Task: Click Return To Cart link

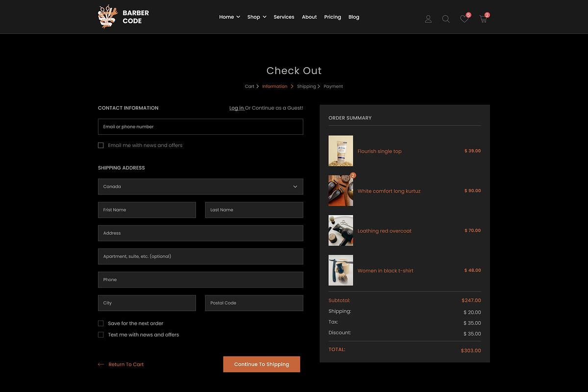Action: (126, 364)
